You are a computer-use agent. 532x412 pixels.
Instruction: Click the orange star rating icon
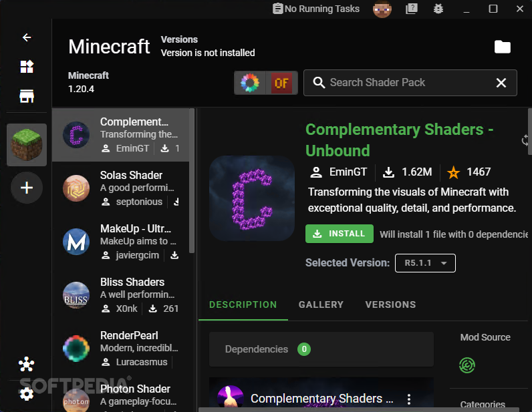(453, 172)
